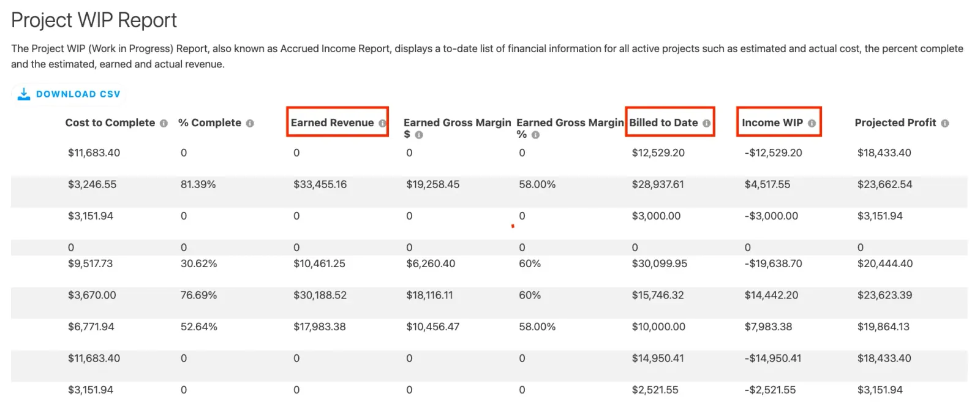Click the download arrow icon

point(24,94)
